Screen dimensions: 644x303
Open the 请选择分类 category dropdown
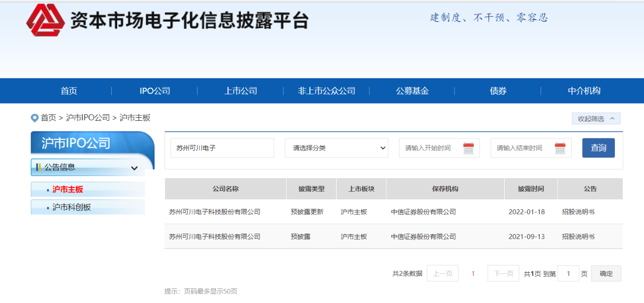click(337, 148)
